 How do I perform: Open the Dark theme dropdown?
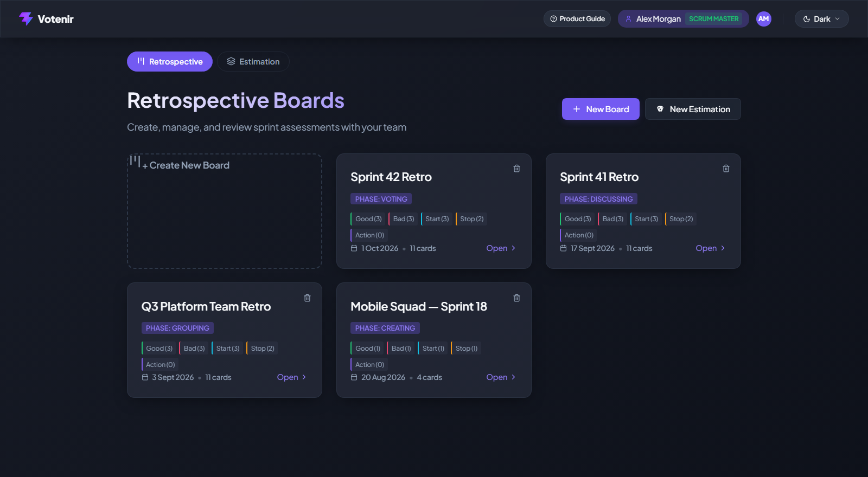(x=821, y=19)
